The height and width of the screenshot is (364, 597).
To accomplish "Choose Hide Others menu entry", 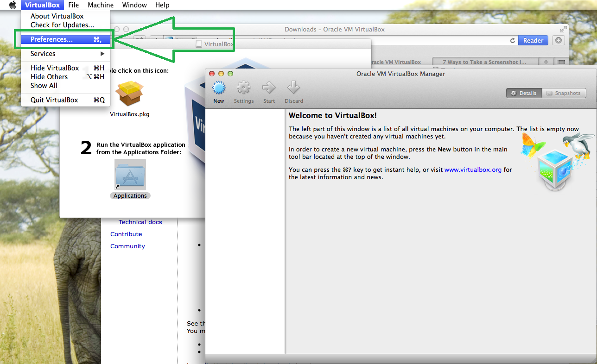I will tap(65, 77).
